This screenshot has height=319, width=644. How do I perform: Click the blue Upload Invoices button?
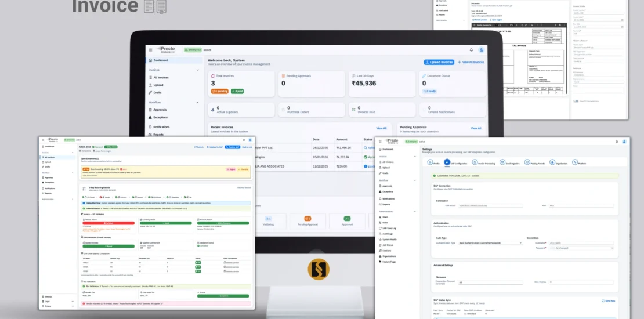pos(439,62)
